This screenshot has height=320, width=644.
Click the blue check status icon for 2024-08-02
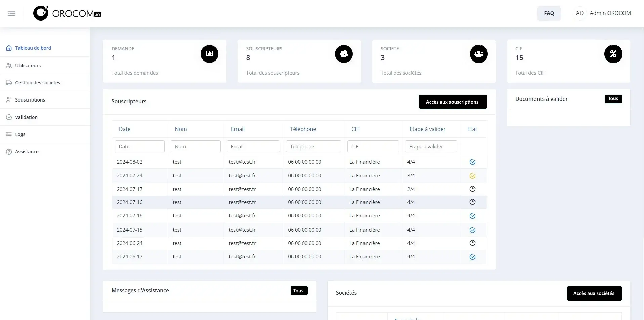point(472,162)
